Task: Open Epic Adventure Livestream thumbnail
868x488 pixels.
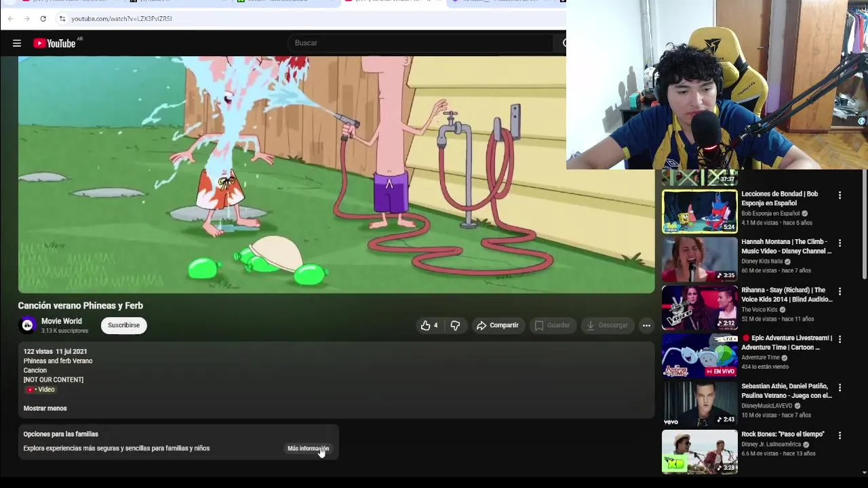Action: click(700, 356)
